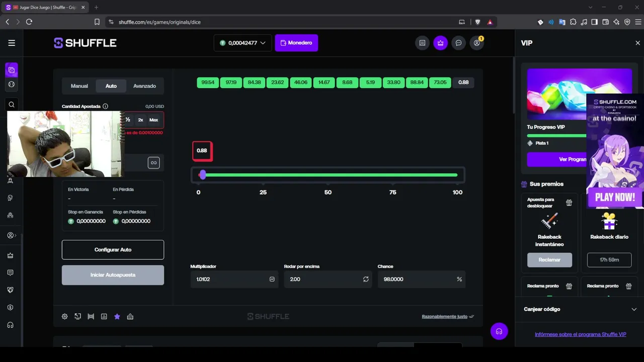Viewport: 644px width, 362px height.
Task: Click the 99.54 roll result chip
Action: [208, 82]
